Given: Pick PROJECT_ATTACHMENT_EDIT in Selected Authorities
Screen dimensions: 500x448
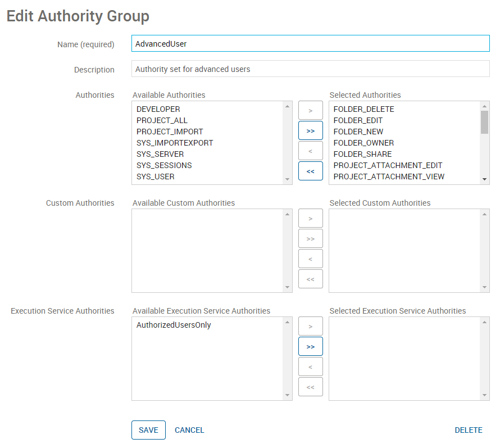Looking at the screenshot, I should (x=388, y=165).
